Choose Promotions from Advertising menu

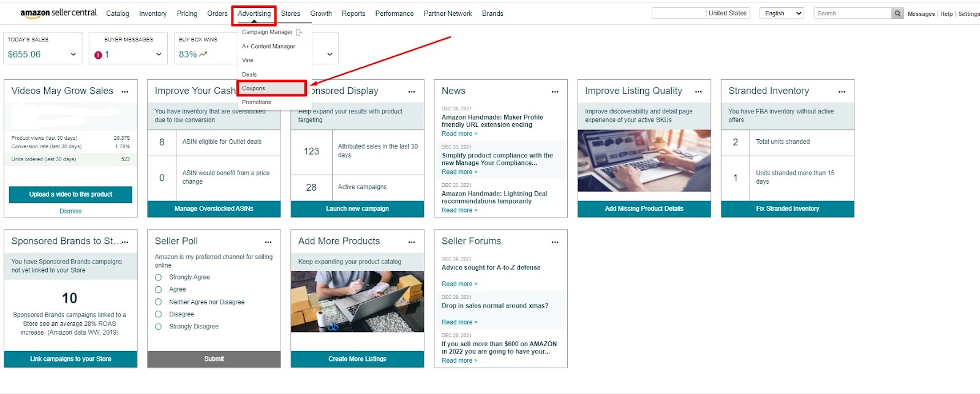257,102
